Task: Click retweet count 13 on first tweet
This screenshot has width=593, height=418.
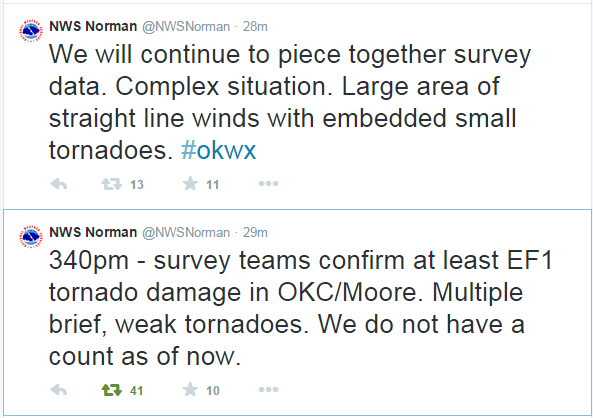Action: 137,185
